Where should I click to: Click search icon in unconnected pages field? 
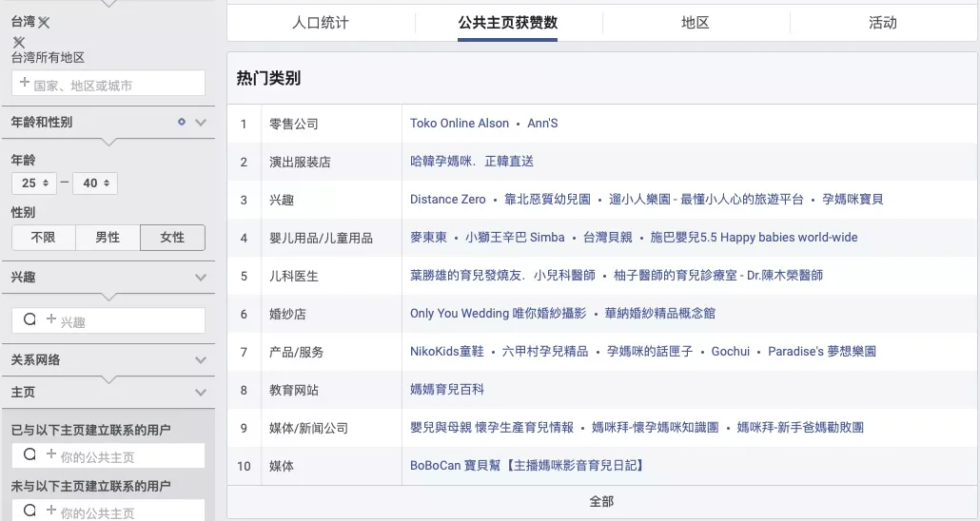tap(29, 510)
